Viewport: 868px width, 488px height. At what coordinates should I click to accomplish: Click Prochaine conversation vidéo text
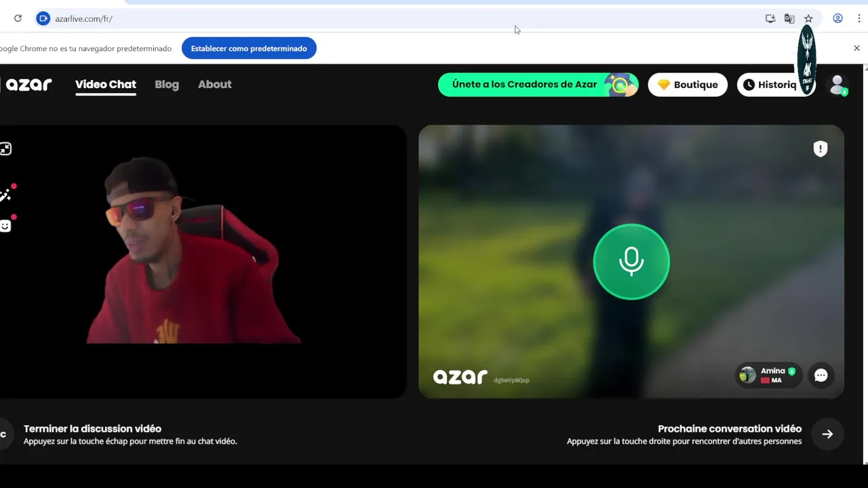pos(730,428)
